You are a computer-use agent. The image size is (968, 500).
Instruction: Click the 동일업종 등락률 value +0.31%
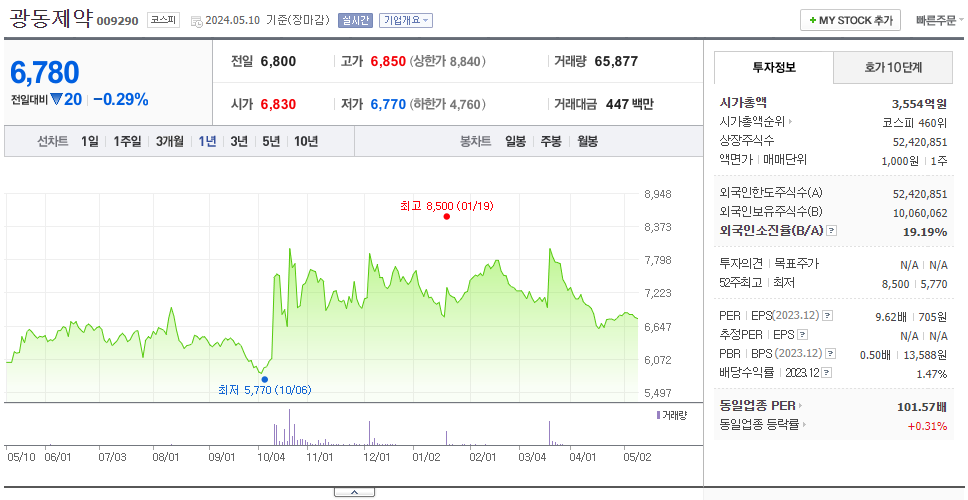click(927, 425)
